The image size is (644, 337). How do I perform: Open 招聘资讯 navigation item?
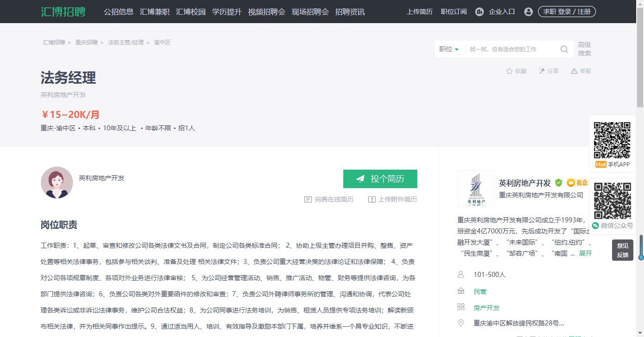pos(350,12)
